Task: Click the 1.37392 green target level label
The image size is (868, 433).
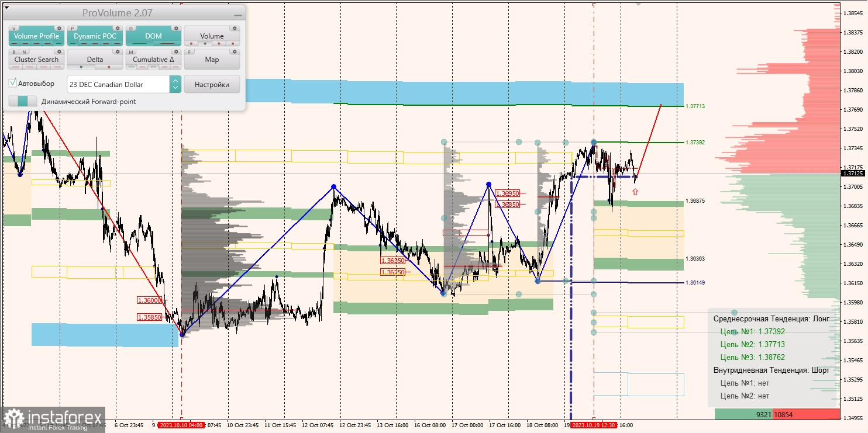Action: click(x=695, y=142)
